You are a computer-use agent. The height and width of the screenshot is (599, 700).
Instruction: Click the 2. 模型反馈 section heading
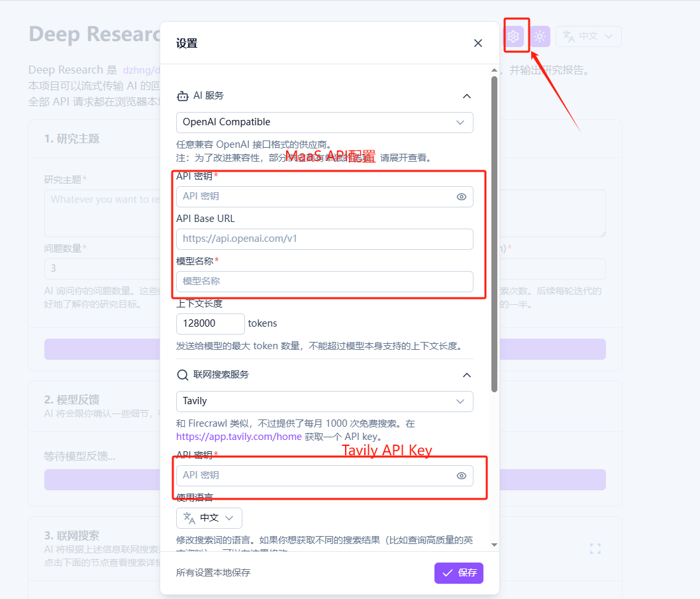tap(72, 400)
